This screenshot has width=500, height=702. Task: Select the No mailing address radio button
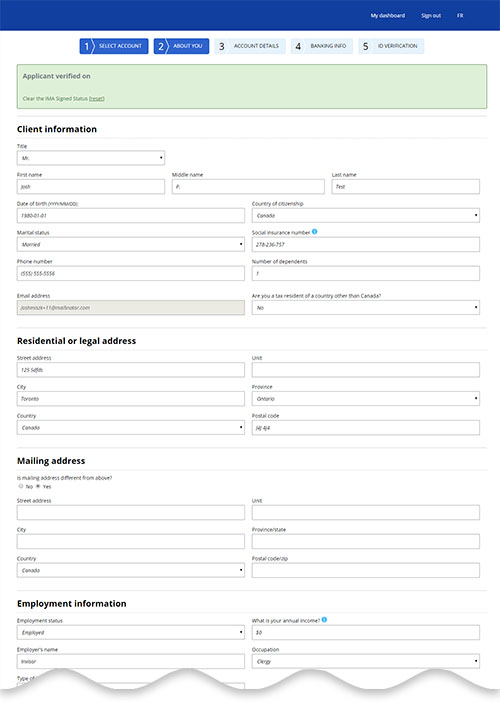(21, 486)
